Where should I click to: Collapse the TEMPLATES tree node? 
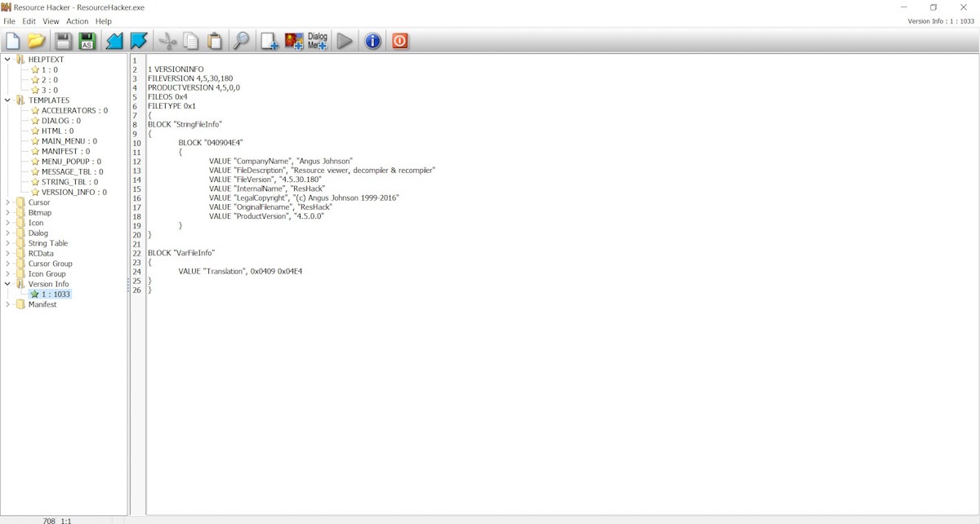pos(7,100)
